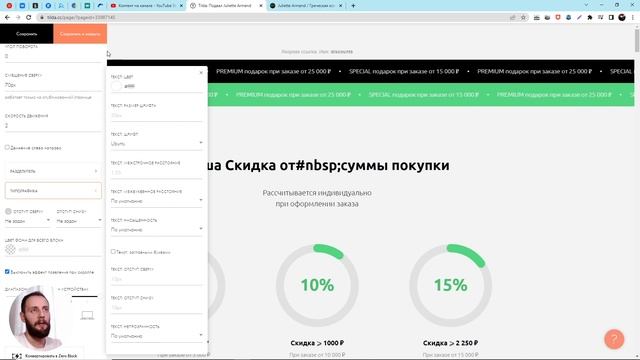Viewport: 640px width, 360px height.
Task: Click the share page icon in address bar
Action: point(513,18)
